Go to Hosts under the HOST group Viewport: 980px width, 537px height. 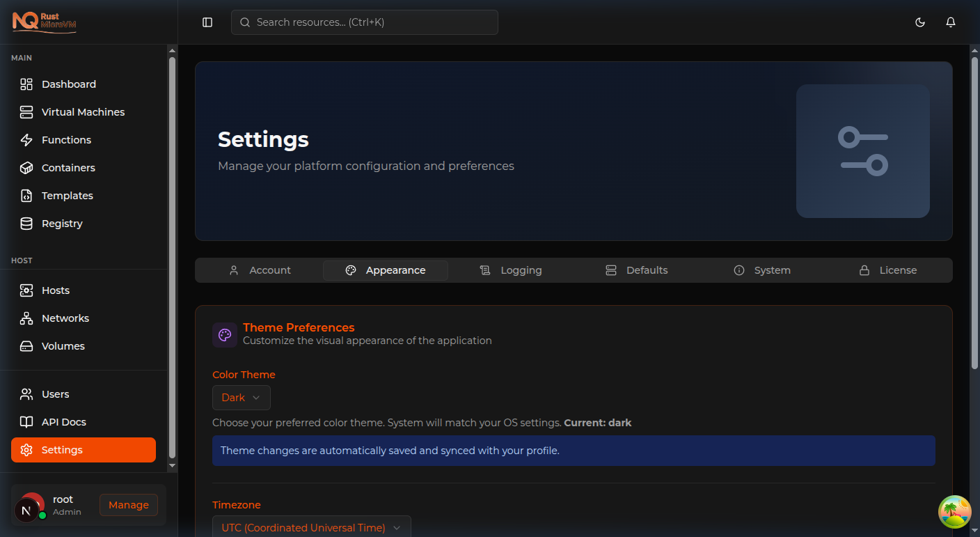tap(56, 290)
